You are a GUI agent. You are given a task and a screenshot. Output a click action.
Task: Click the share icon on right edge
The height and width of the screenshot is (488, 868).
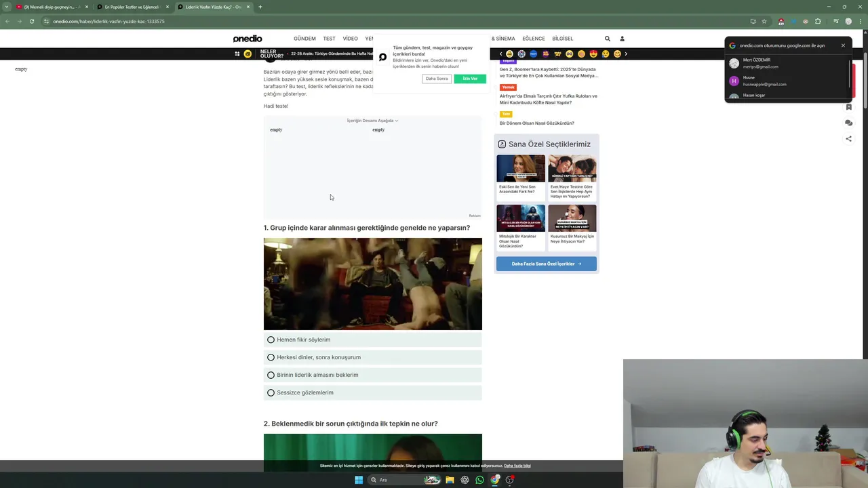coord(848,138)
